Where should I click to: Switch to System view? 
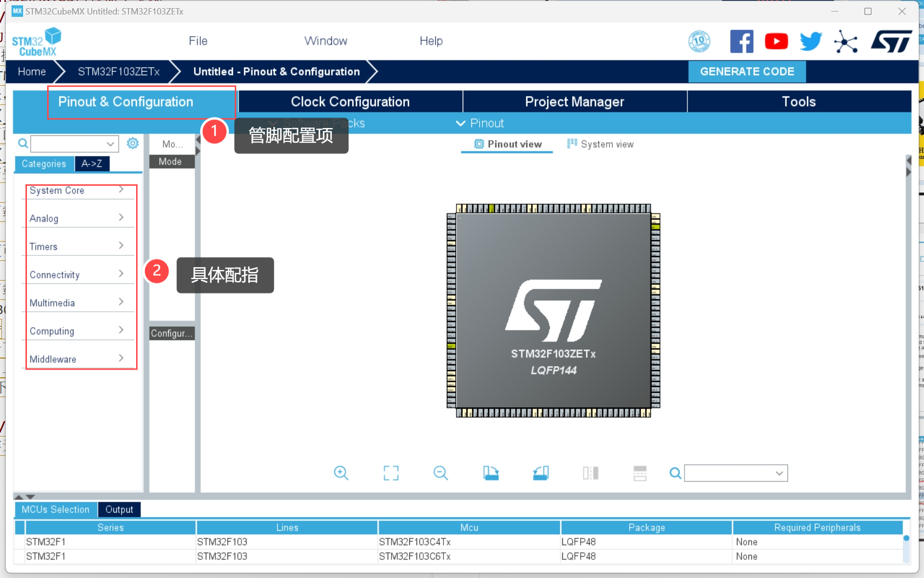(600, 144)
